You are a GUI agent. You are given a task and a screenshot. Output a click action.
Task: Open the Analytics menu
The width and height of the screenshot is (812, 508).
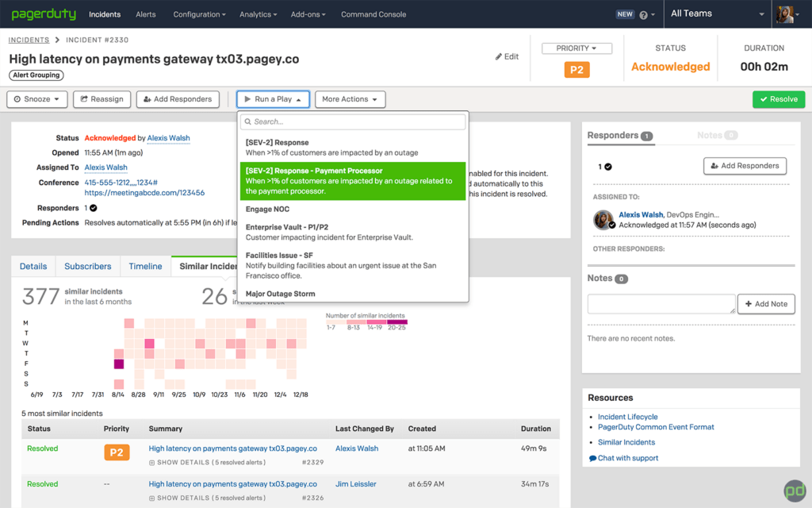pyautogui.click(x=258, y=14)
